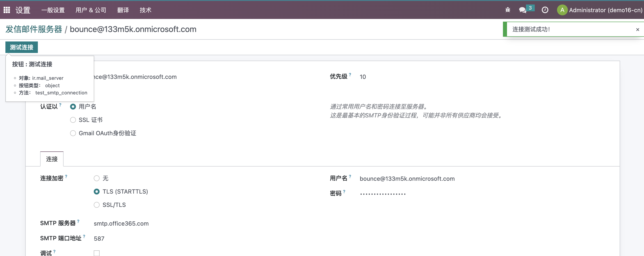This screenshot has height=256, width=644.
Task: Click the Administrator avatar icon
Action: (x=562, y=10)
